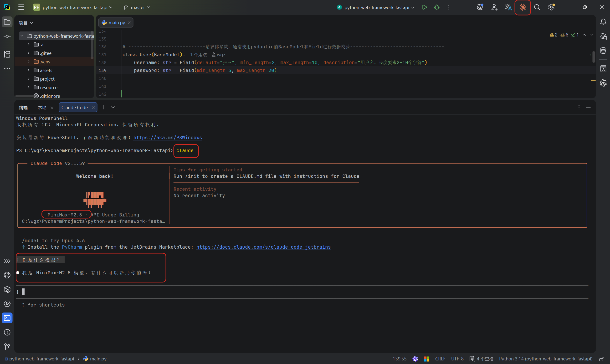Open the claude-code-jetbrains docs link
Viewport: 610px width, 364px height.
263,247
